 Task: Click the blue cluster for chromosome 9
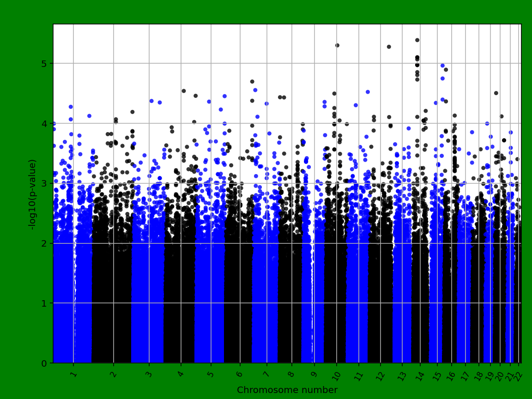[312, 277]
